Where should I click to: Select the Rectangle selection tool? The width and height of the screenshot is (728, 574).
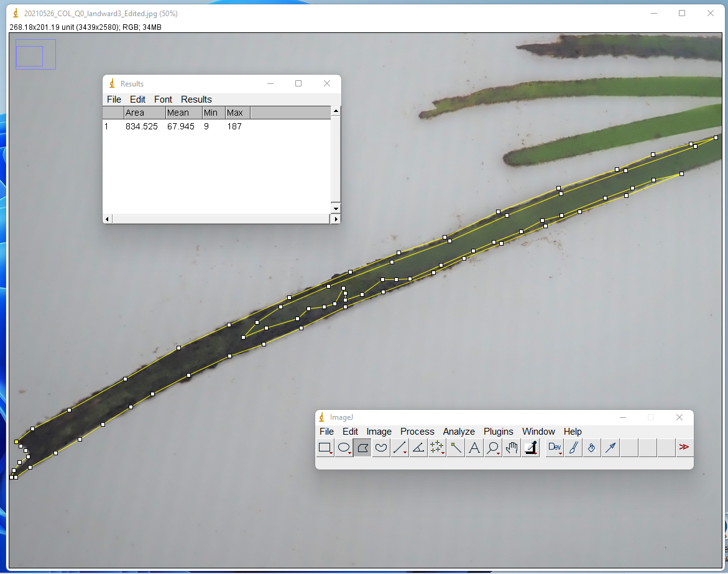pyautogui.click(x=325, y=447)
